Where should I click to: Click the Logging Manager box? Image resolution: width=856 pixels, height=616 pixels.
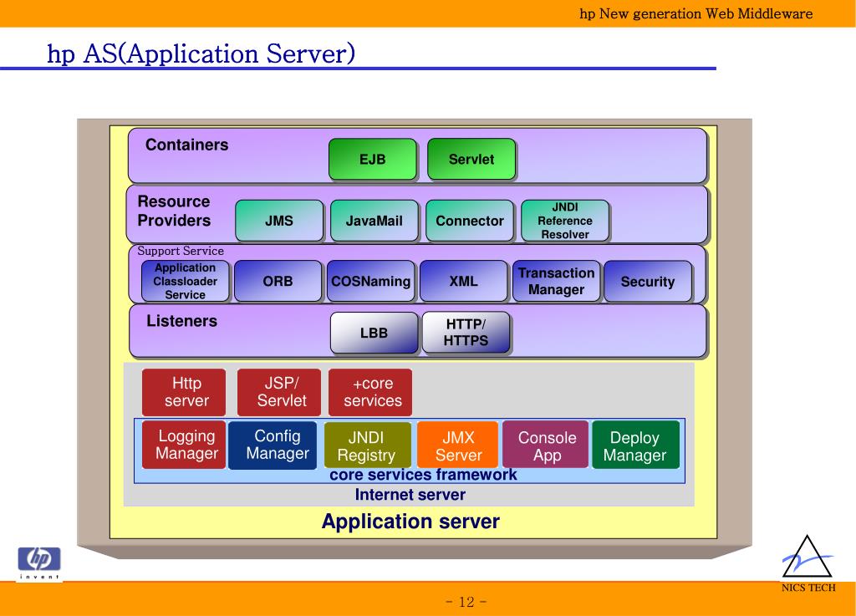point(183,445)
